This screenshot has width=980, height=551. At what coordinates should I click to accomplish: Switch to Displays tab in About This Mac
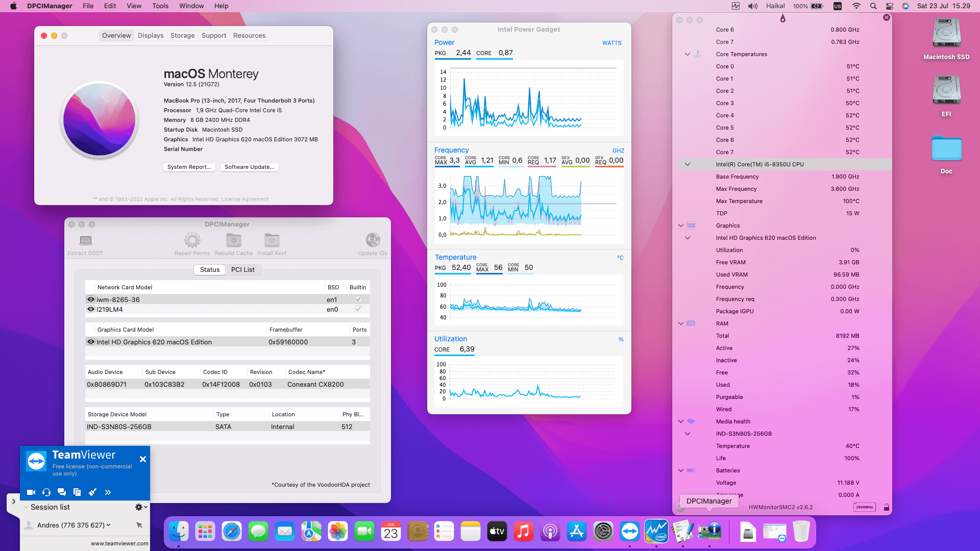tap(151, 36)
